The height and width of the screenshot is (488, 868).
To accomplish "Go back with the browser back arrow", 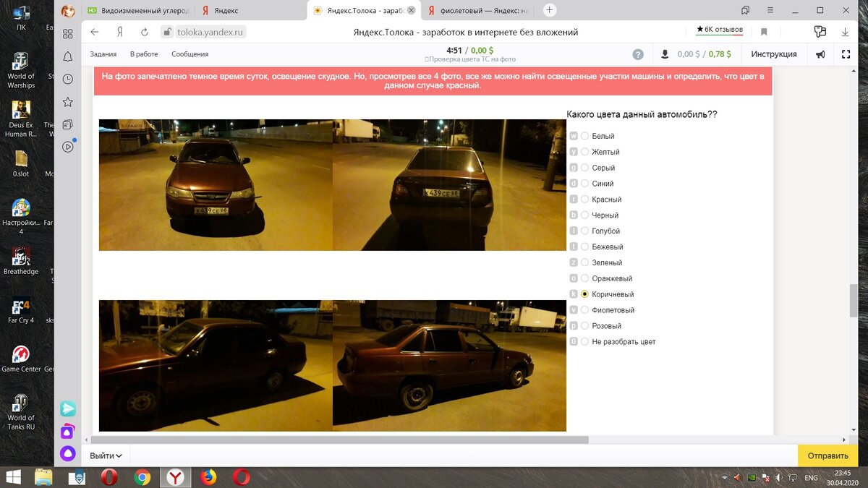I will tap(95, 33).
